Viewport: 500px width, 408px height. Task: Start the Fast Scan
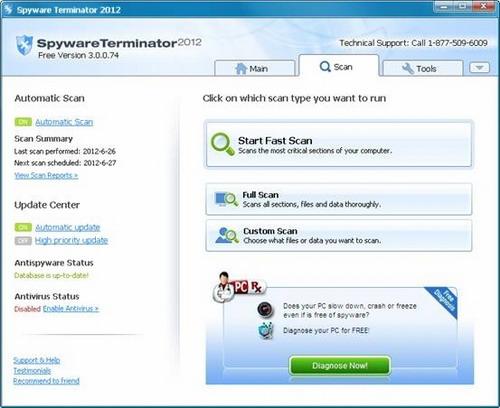tap(339, 144)
